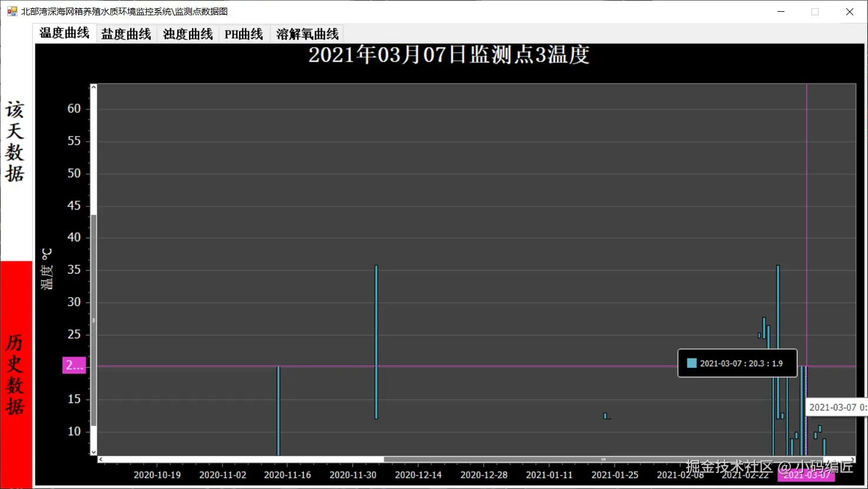The width and height of the screenshot is (868, 489).
Task: Select the 浊度曲线 tab
Action: pos(188,34)
